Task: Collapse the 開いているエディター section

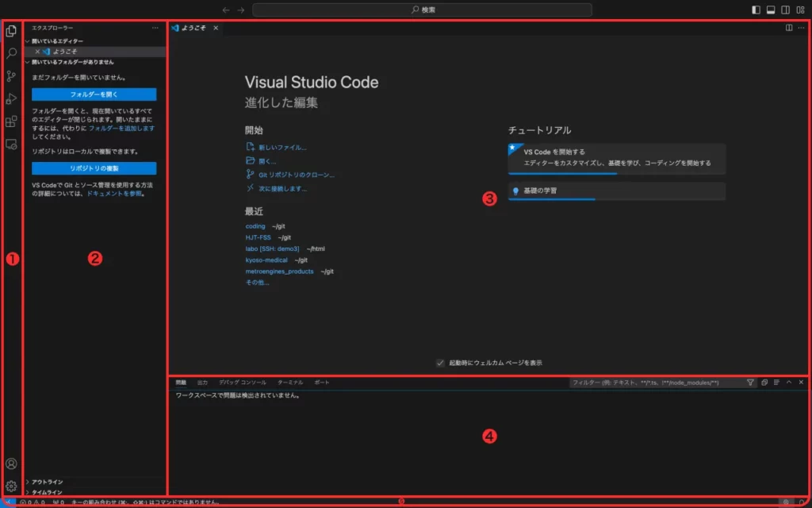Action: [x=96, y=41]
